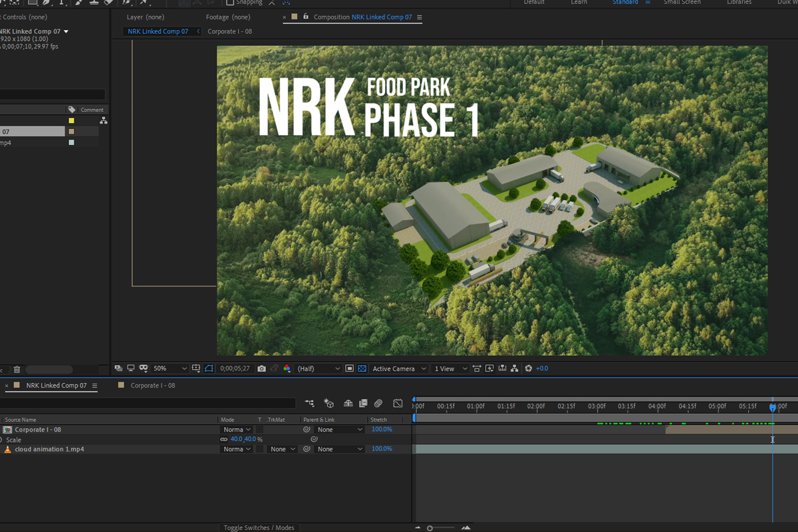The image size is (798, 532).
Task: Open the Graph Editor
Action: (x=398, y=404)
